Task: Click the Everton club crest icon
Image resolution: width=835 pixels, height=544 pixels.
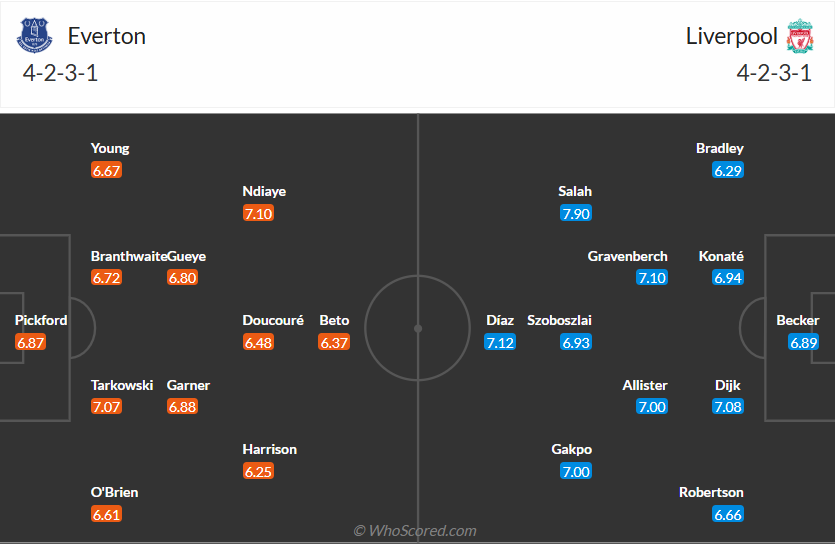Action: point(34,36)
